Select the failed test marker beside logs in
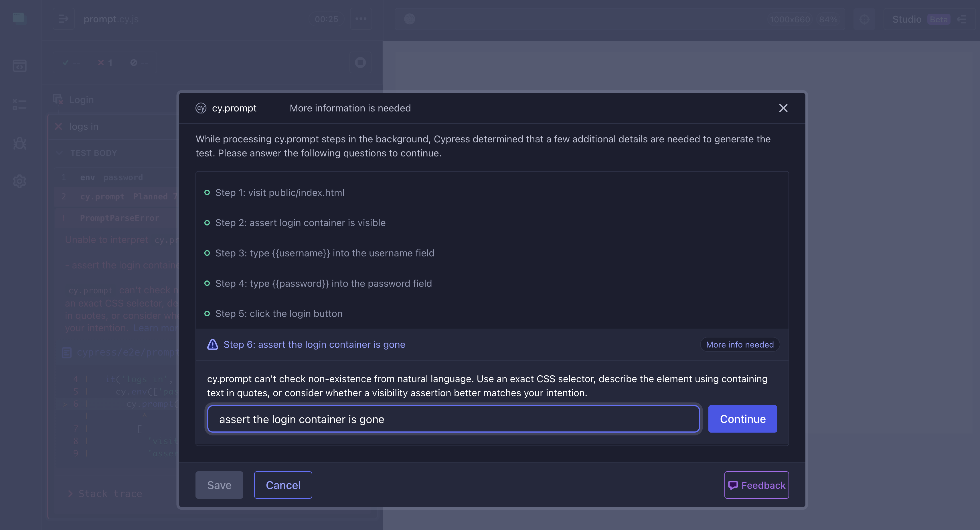This screenshot has width=980, height=530. pos(58,126)
